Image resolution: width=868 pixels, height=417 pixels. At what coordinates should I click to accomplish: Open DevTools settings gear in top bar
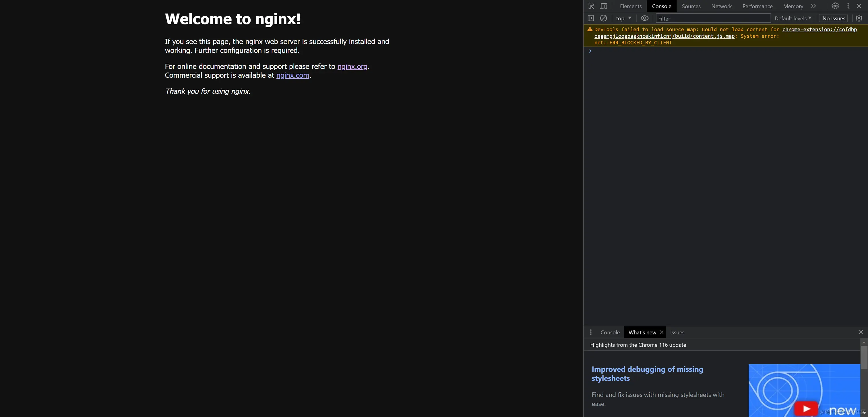click(835, 6)
